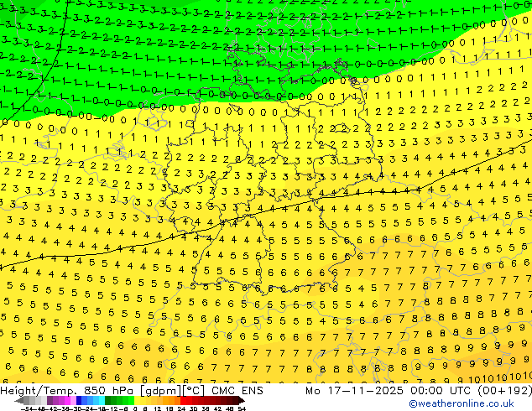Pick the bright yellow legend swatch above 0
The width and height of the screenshot is (532, 411).
point(137,400)
